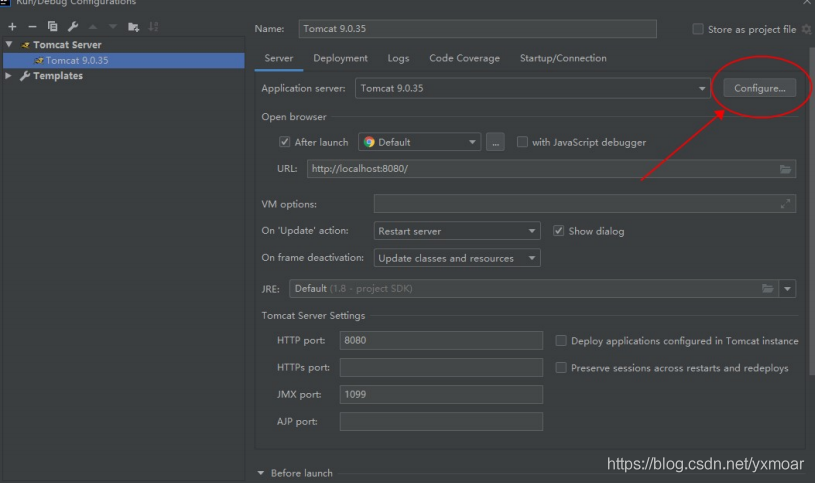Browse folder icon in JRE field
Viewport: 815px width, 483px height.
tap(768, 289)
